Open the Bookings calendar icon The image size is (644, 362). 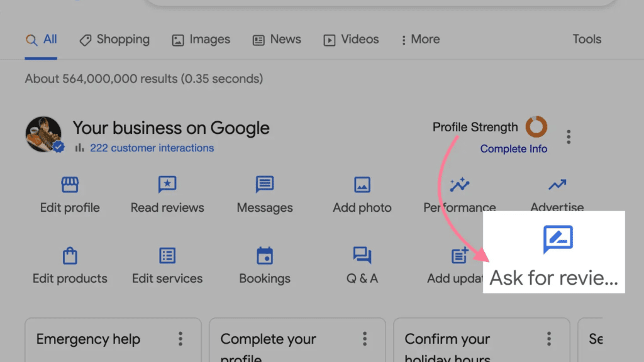[x=265, y=256]
